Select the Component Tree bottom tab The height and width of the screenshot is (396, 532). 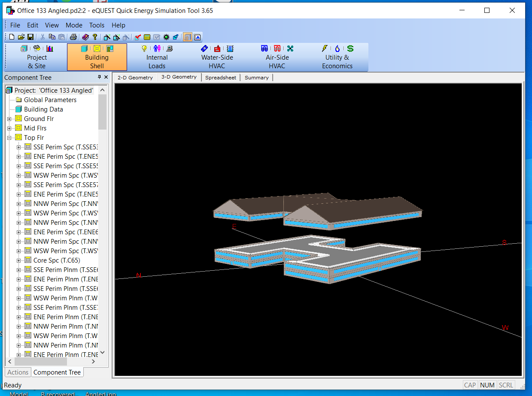(x=57, y=372)
